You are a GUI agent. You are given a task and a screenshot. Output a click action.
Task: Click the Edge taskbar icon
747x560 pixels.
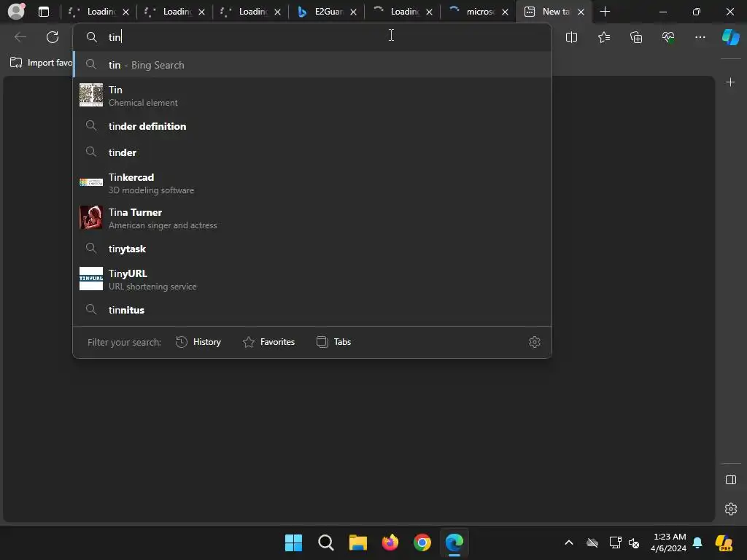click(454, 542)
